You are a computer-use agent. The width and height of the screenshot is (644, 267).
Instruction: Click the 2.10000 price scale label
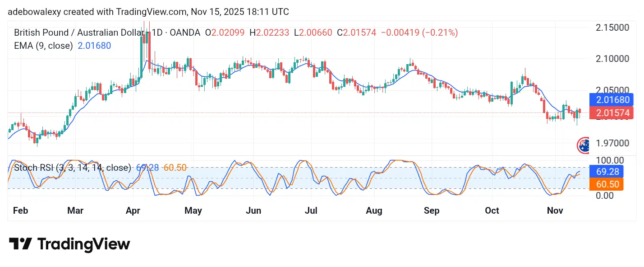coord(612,59)
